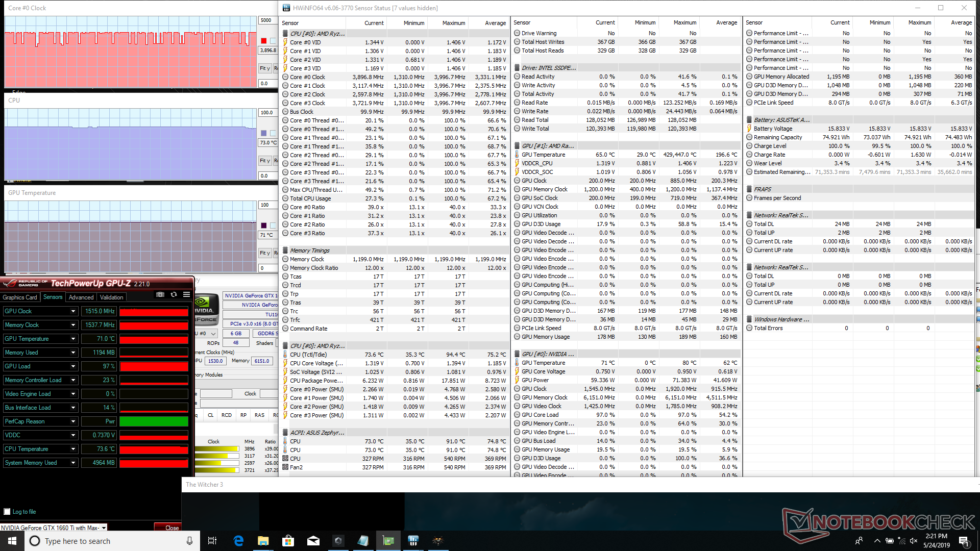The image size is (980, 551).
Task: Enable the Log to file checkbox
Action: [x=7, y=512]
